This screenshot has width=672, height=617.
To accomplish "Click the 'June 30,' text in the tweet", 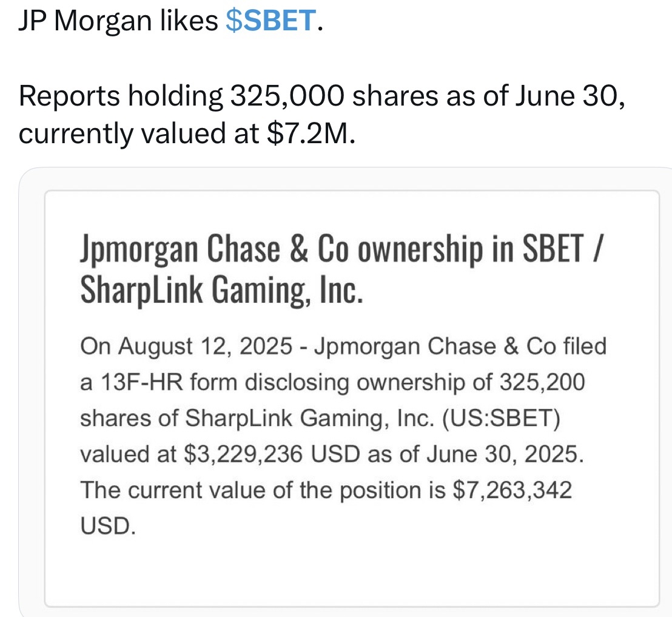I will coord(570,96).
